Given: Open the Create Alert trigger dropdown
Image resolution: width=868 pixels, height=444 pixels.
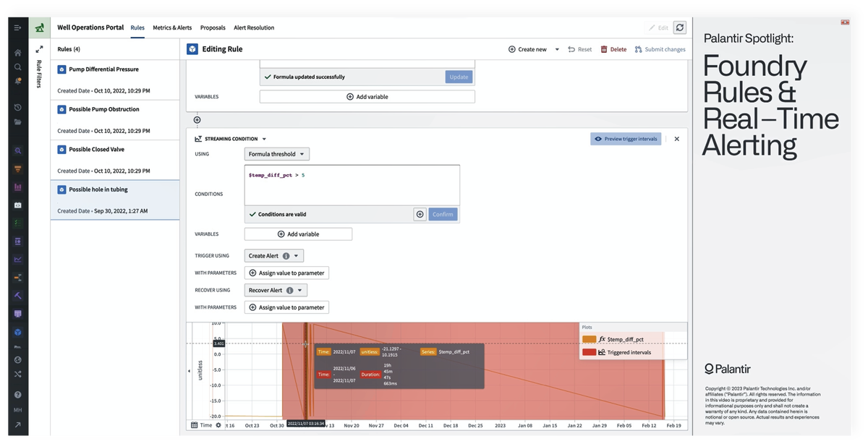Looking at the screenshot, I should 273,255.
